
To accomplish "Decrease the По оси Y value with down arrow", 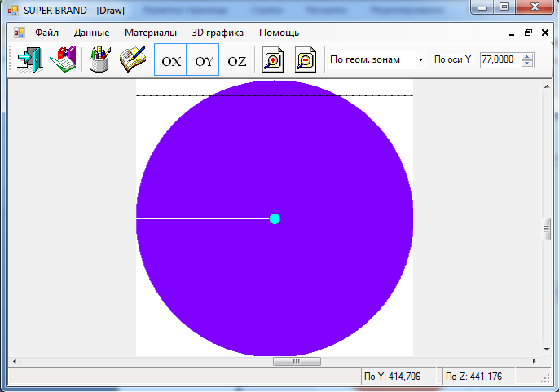I will 527,63.
